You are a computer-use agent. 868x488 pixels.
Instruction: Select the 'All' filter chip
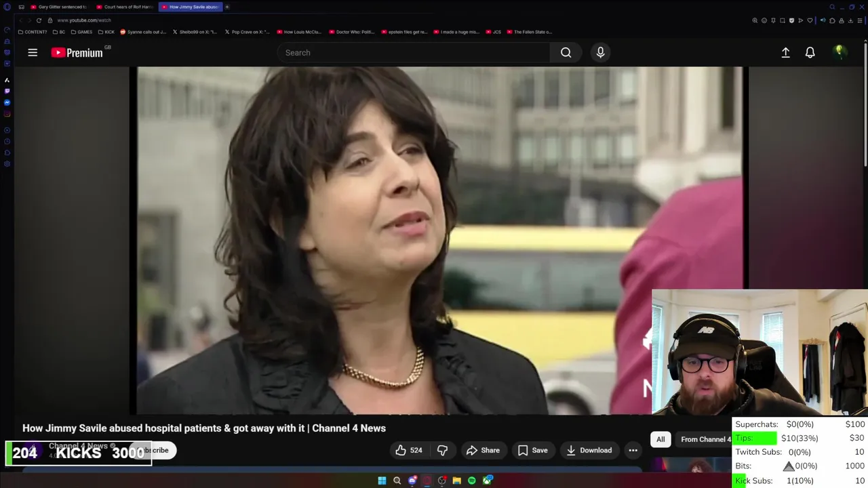click(x=660, y=439)
